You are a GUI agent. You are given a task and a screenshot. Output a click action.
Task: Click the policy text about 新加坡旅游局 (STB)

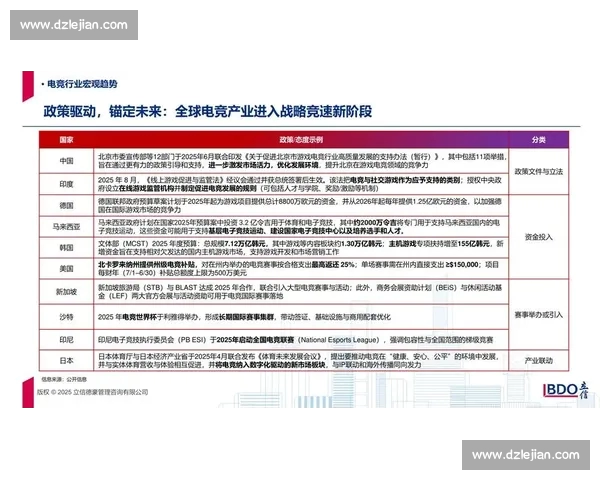click(300, 292)
